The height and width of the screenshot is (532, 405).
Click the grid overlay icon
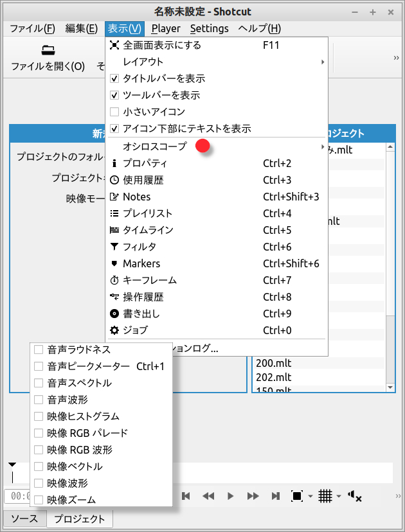point(325,496)
